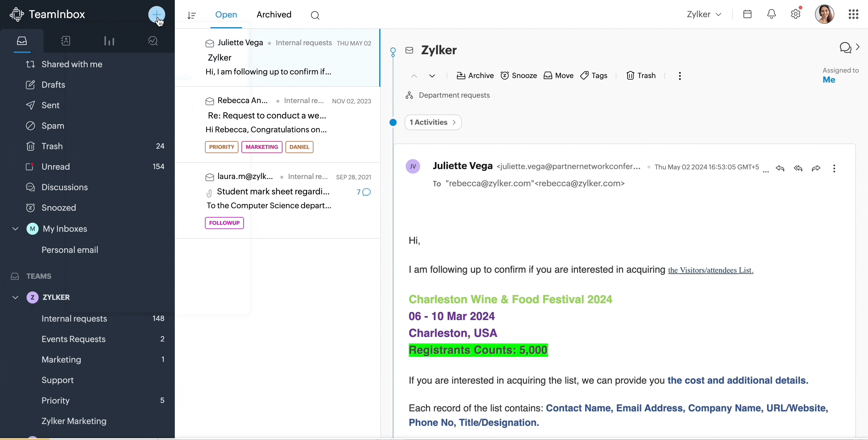Open the Visitors/attendees List link
The image size is (868, 440).
click(x=710, y=271)
